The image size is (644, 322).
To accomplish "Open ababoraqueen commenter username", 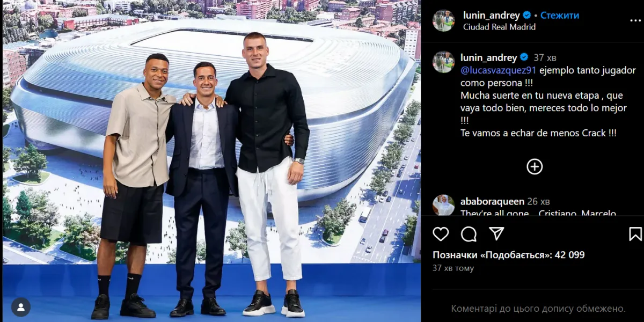I will click(x=492, y=201).
